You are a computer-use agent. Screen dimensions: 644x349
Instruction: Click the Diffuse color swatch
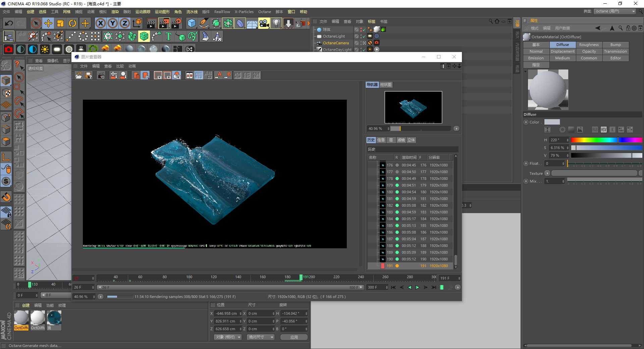552,122
